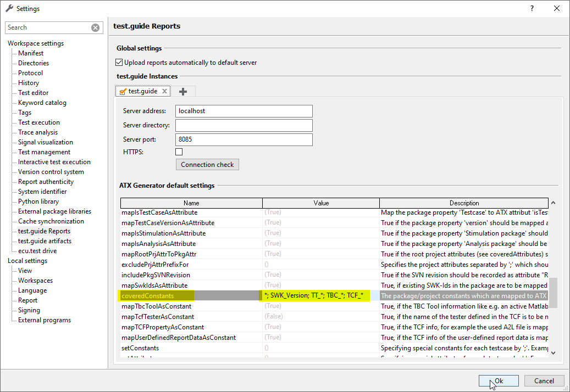Click the help question mark icon
This screenshot has width=570, height=392.
coord(532,8)
